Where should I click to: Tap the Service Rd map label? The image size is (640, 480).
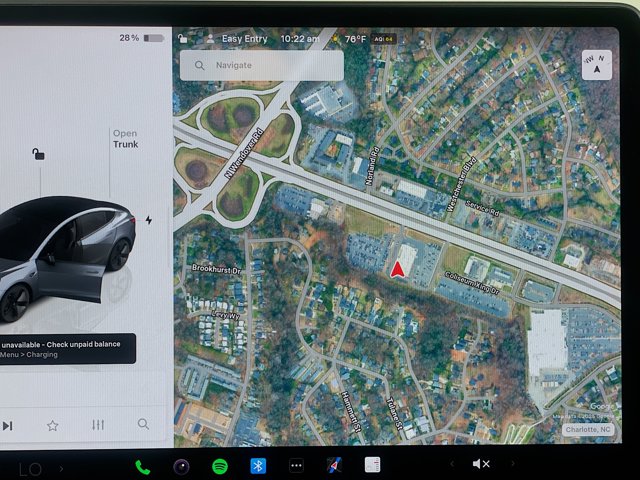click(482, 209)
